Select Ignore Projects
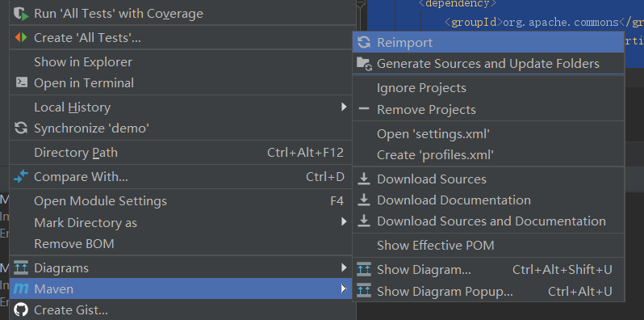This screenshot has height=320, width=644. (x=488, y=87)
